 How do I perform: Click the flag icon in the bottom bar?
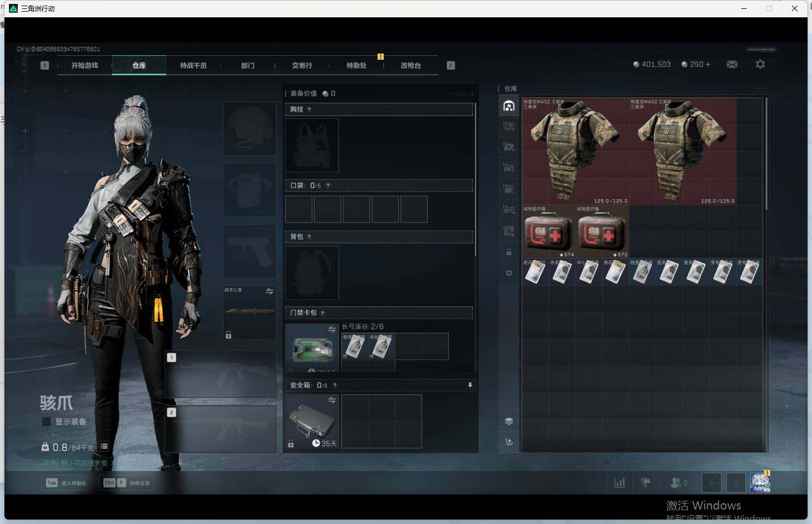[646, 483]
